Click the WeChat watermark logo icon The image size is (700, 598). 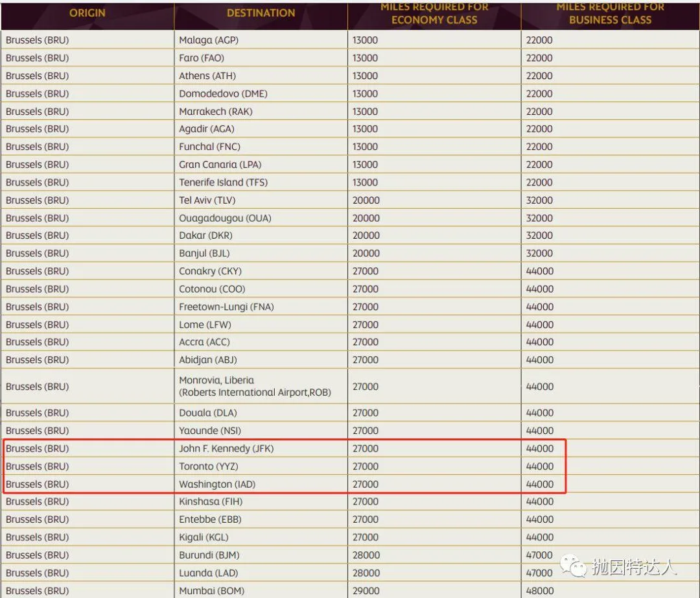pos(574,567)
